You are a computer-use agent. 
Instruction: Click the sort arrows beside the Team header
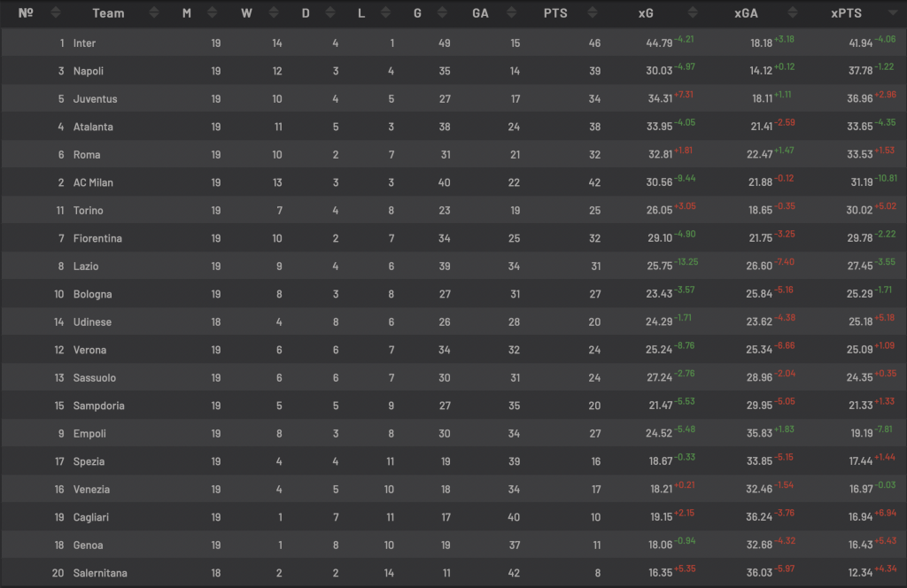pyautogui.click(x=154, y=13)
